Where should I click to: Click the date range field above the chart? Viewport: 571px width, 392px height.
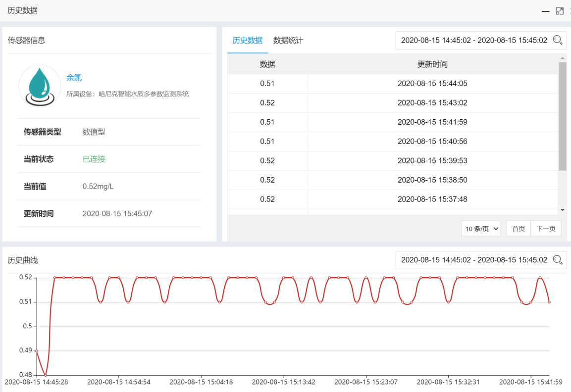474,260
